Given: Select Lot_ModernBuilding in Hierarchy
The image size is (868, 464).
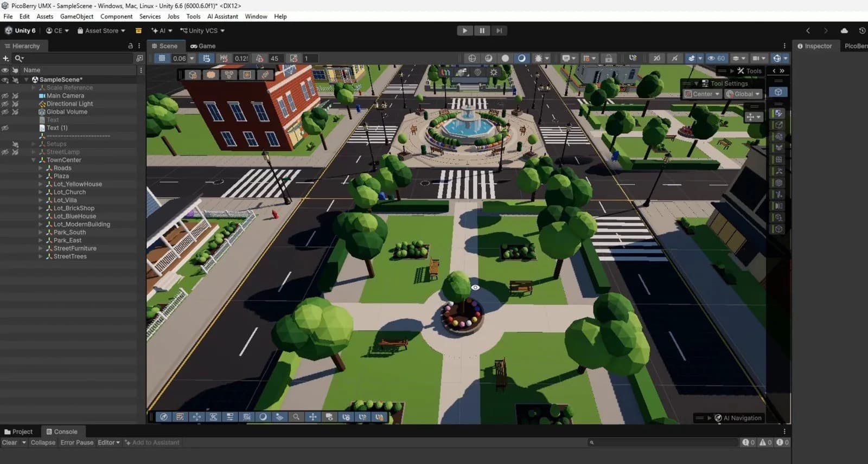Looking at the screenshot, I should coord(81,224).
